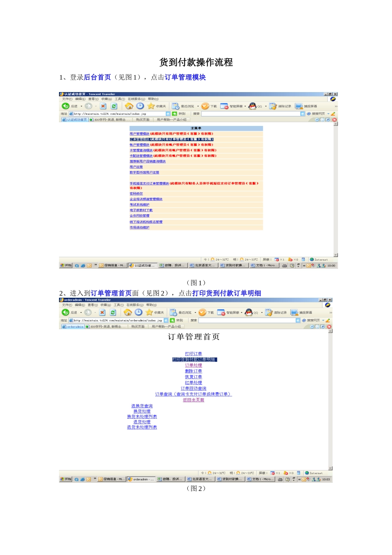Open 北京语言大... taskbar item in first screenshot
Viewport: 392px width, 555px height.
203,266
